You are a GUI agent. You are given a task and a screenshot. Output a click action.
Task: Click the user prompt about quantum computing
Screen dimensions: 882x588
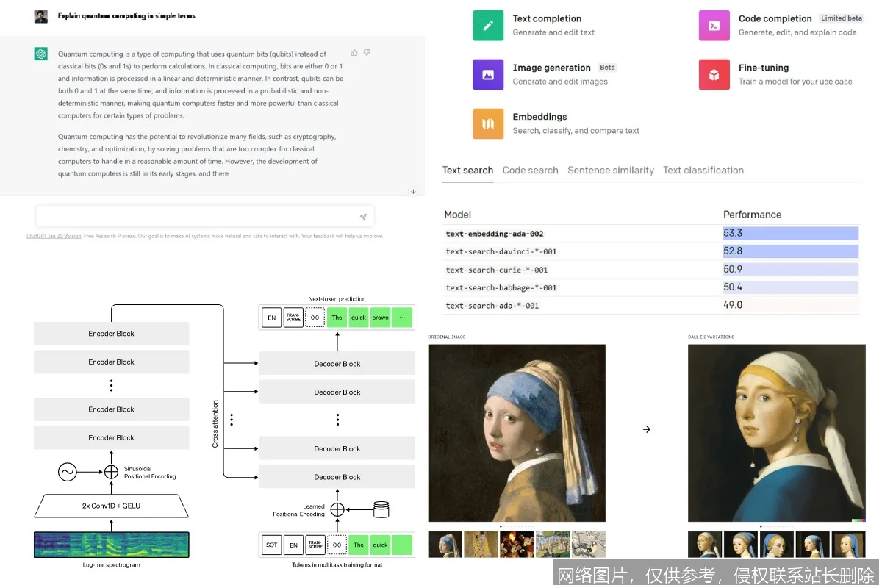click(x=126, y=16)
